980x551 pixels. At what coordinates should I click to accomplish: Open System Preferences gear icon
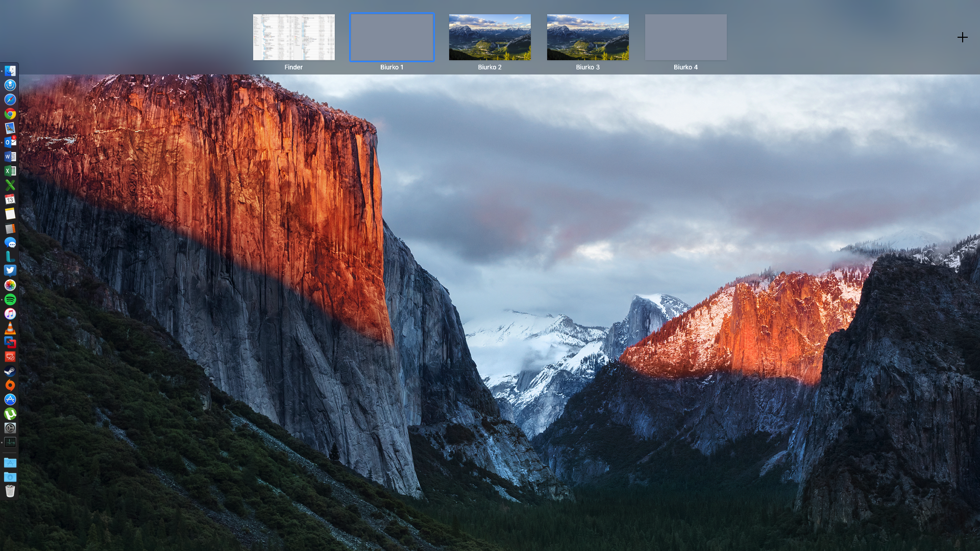click(10, 428)
